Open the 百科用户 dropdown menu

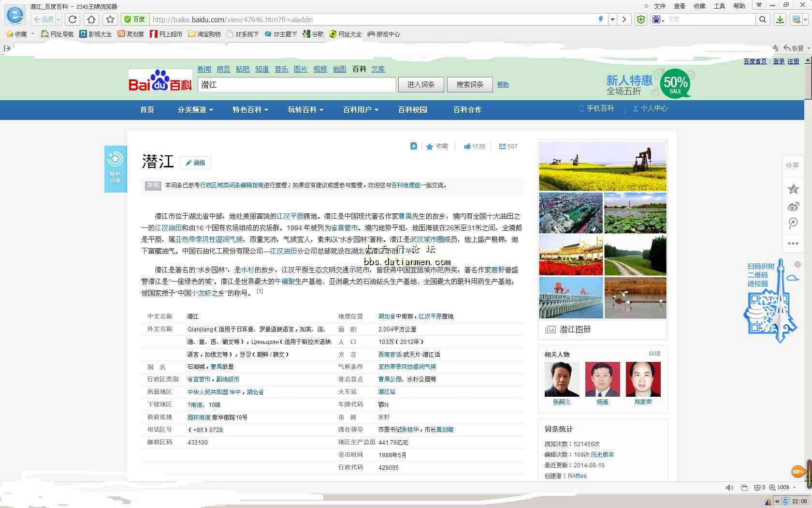360,110
